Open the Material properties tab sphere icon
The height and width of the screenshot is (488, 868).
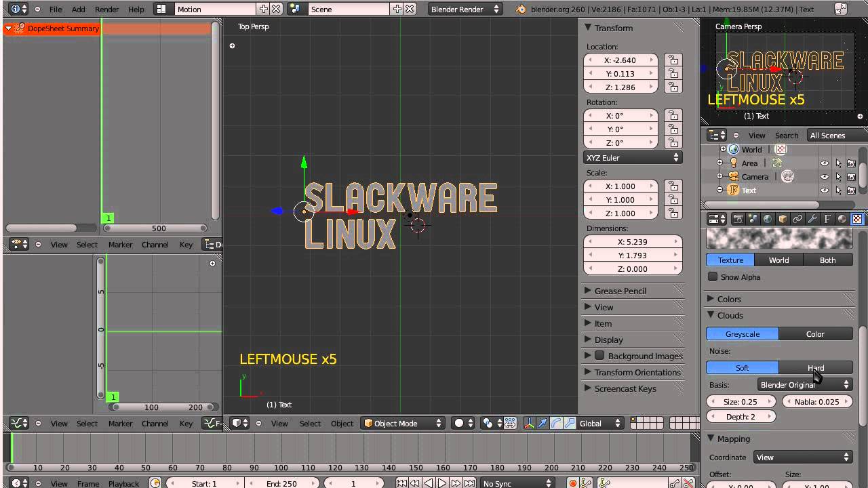click(x=842, y=219)
